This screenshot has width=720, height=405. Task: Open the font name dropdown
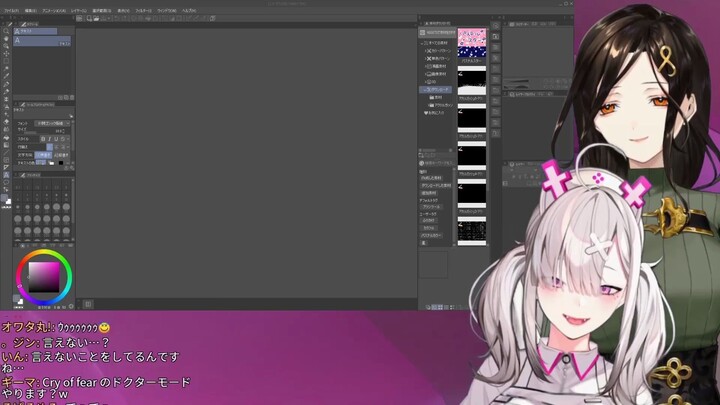point(52,124)
